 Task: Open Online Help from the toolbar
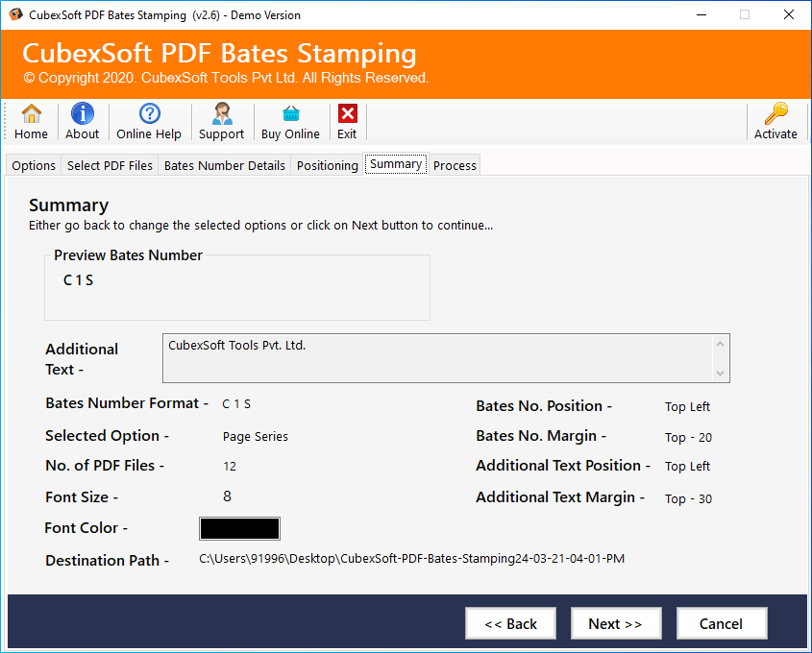pos(149,114)
